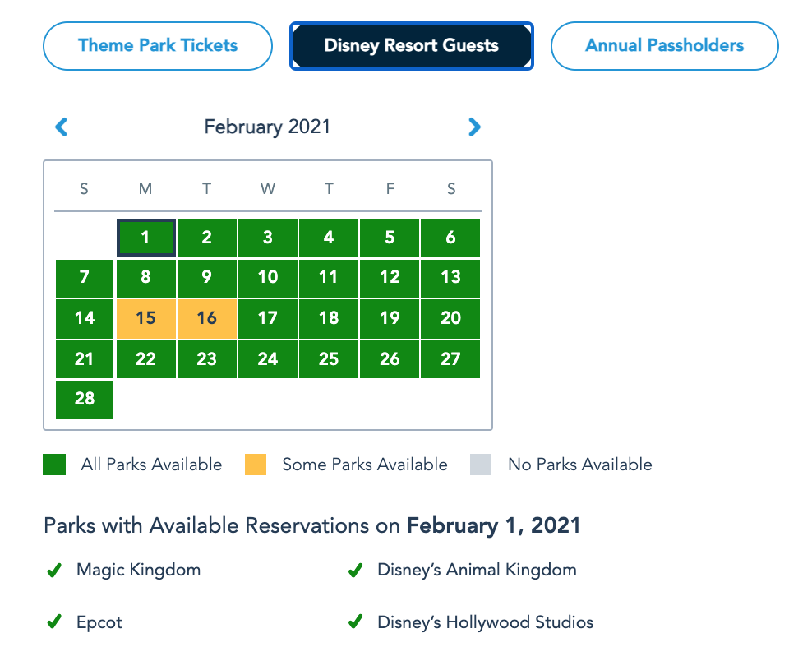
Task: Switch to the Theme Park Tickets tab
Action: 158,46
